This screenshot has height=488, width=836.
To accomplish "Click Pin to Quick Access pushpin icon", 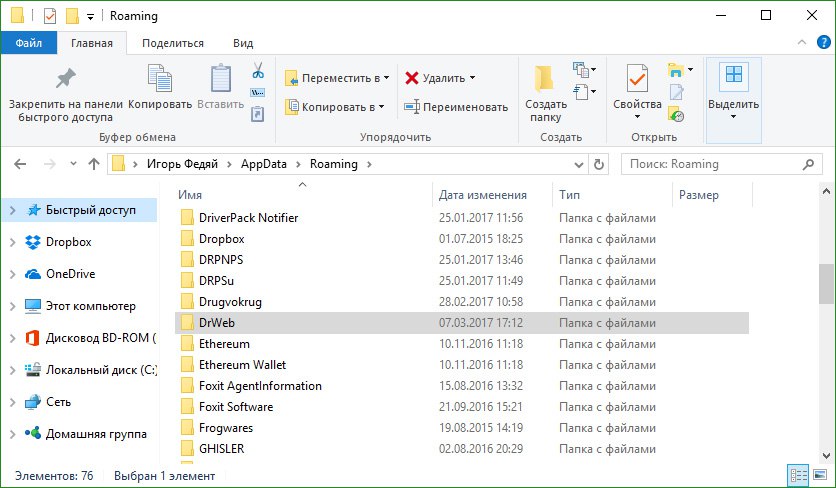I will tap(66, 79).
